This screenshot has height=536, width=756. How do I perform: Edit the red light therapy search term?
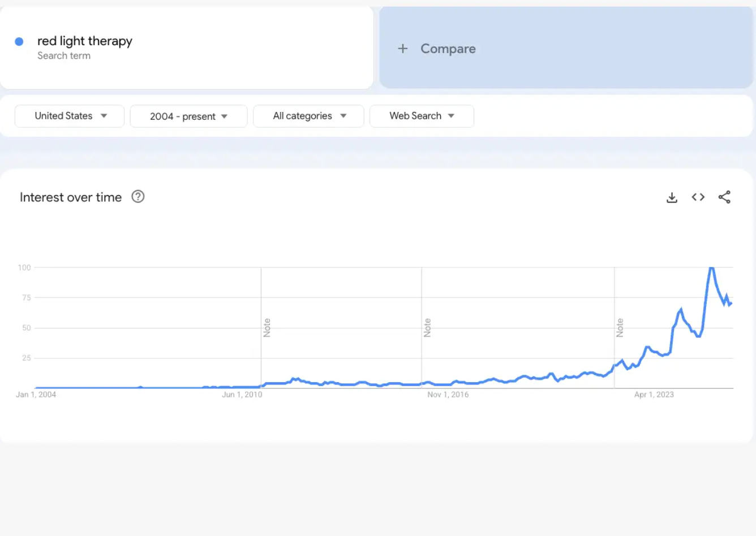tap(85, 41)
